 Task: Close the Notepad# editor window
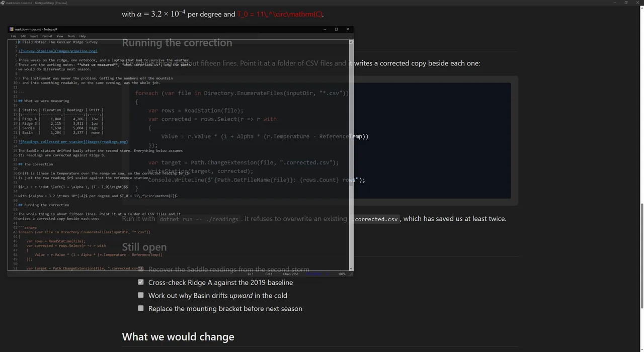348,29
